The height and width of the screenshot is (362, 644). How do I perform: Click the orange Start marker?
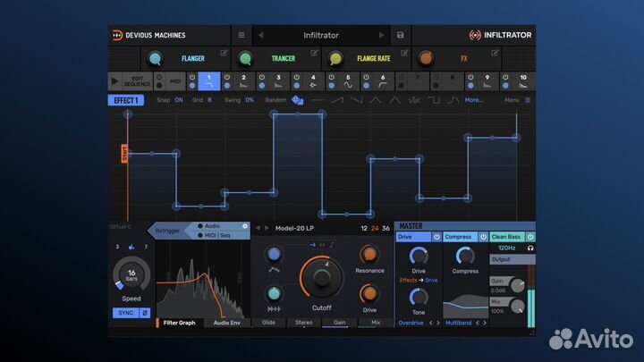[x=124, y=154]
